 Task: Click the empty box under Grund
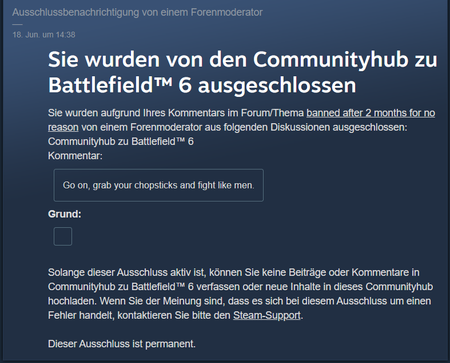(x=63, y=237)
